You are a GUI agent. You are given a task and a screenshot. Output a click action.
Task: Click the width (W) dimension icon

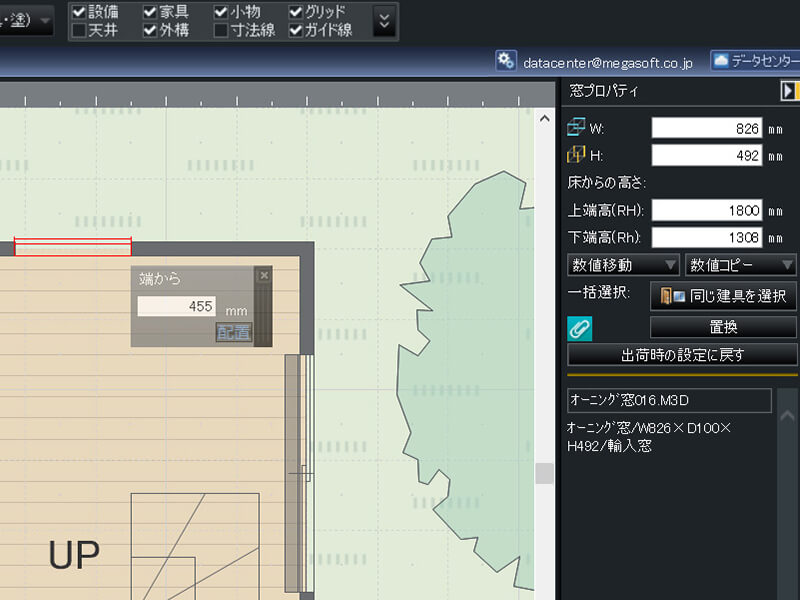[576, 128]
